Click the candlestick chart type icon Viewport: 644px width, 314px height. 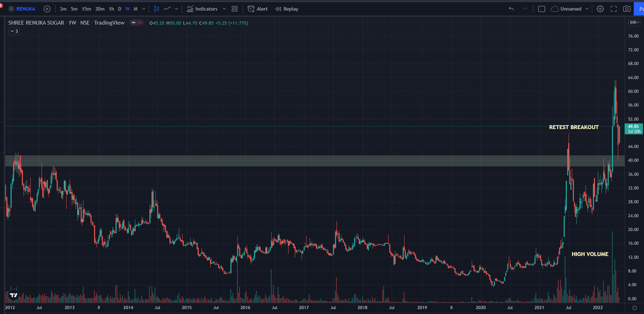pyautogui.click(x=156, y=9)
